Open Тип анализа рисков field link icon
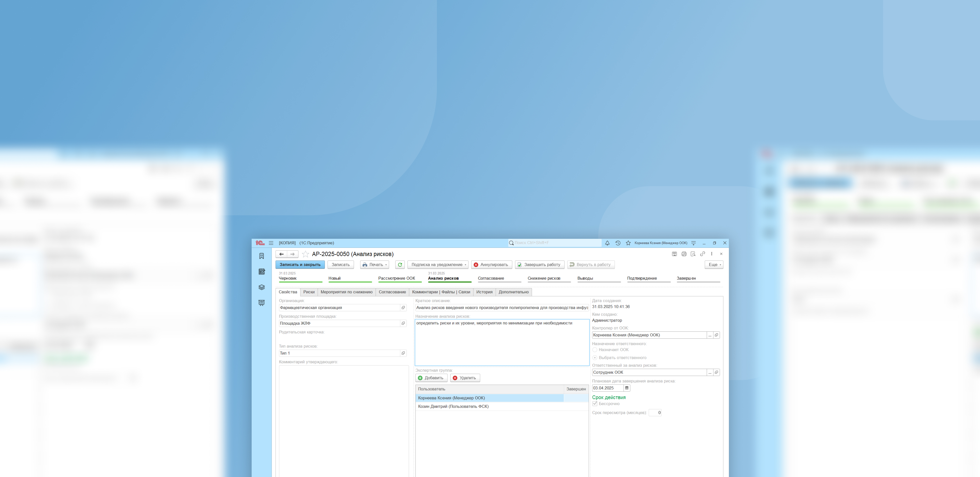Screen dimensions: 980x477 click(403, 353)
